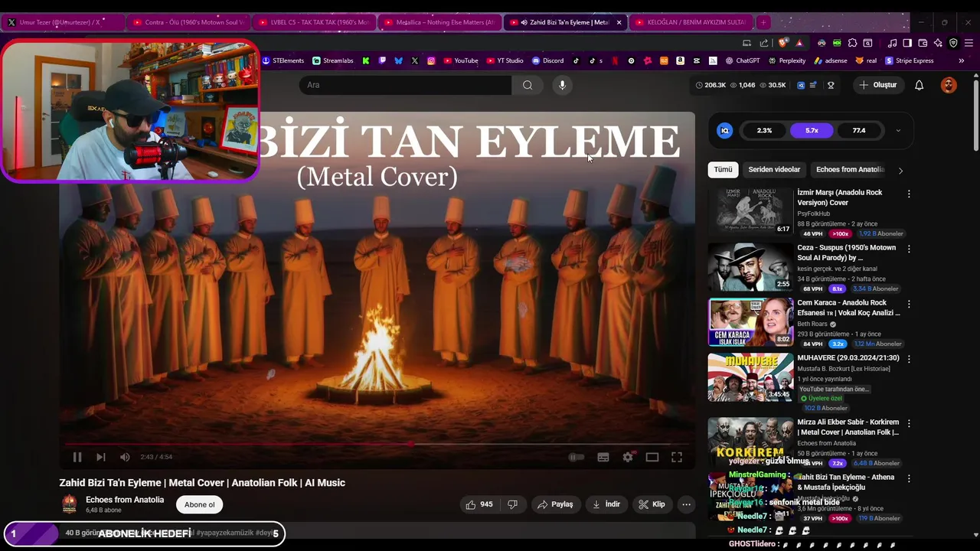Click the search magnifier button
Screen dimensions: 980x551
528,85
